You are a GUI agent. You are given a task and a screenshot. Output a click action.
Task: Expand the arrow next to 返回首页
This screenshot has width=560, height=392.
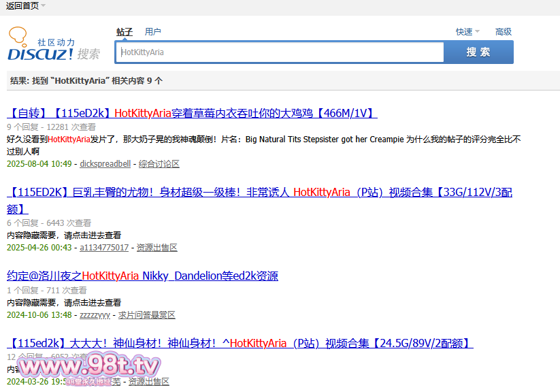(x=44, y=6)
